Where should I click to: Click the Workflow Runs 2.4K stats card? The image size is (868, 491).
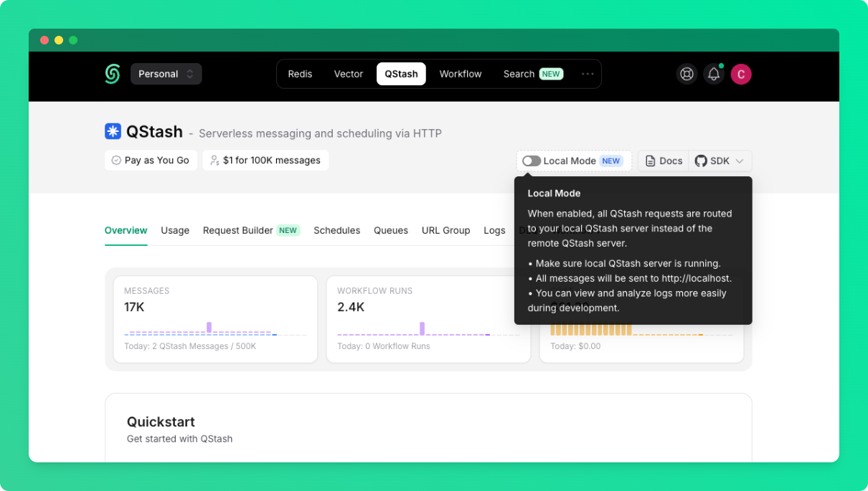[428, 319]
